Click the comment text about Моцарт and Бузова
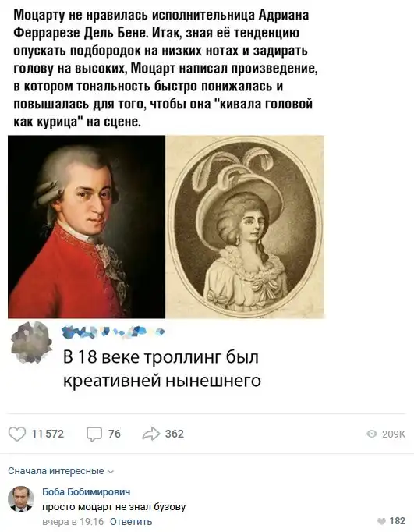 [114, 507]
